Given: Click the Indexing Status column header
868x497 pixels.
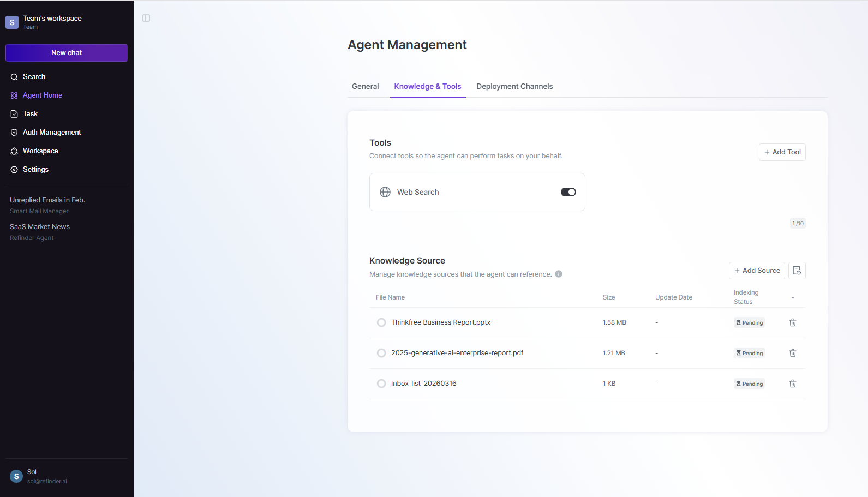Looking at the screenshot, I should click(x=746, y=297).
